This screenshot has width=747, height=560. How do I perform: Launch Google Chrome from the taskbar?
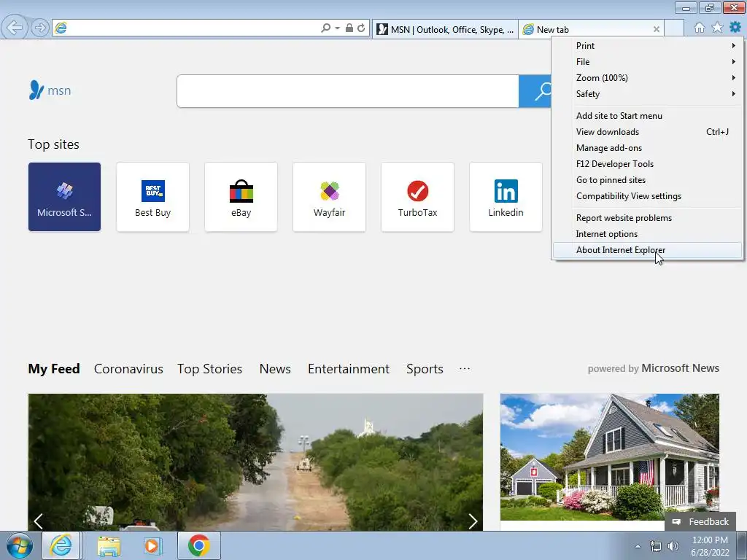tap(198, 545)
